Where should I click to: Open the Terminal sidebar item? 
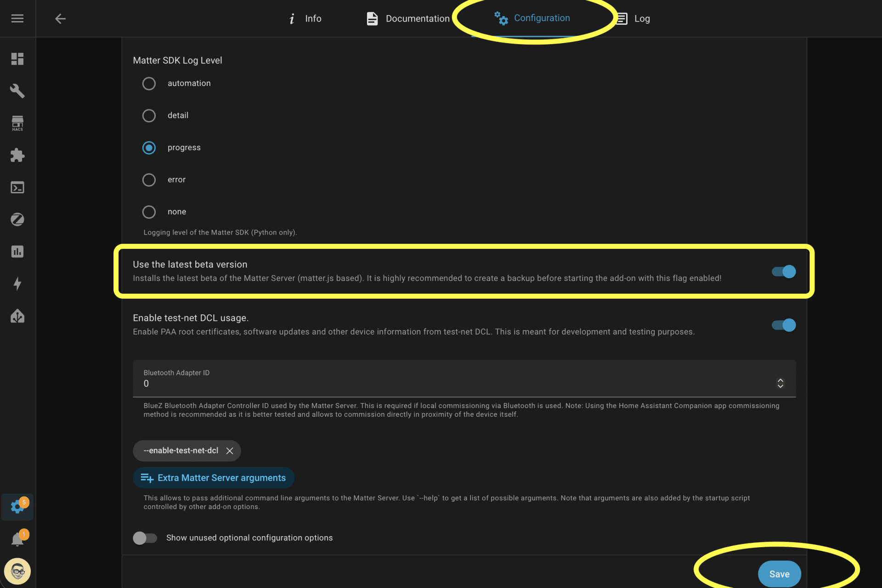point(17,187)
